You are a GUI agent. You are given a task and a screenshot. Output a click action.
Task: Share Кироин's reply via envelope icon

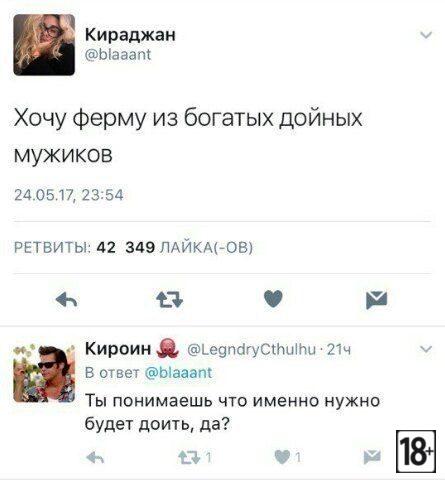coord(372,457)
